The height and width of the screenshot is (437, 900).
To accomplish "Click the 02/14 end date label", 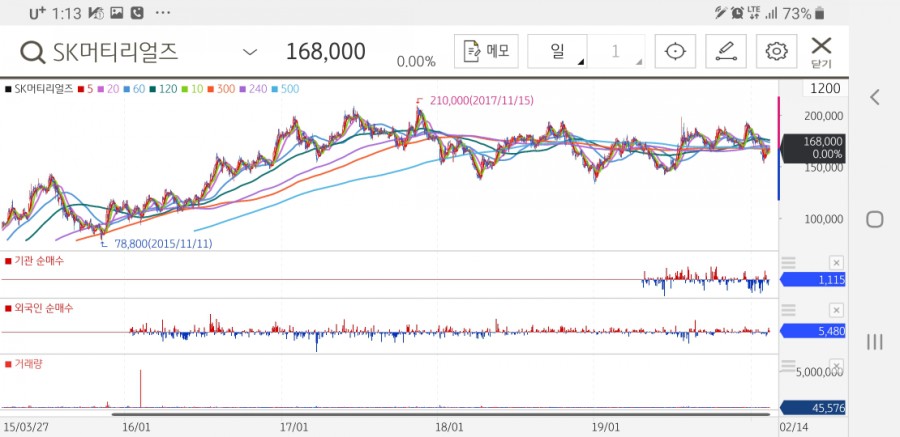I will click(x=795, y=427).
